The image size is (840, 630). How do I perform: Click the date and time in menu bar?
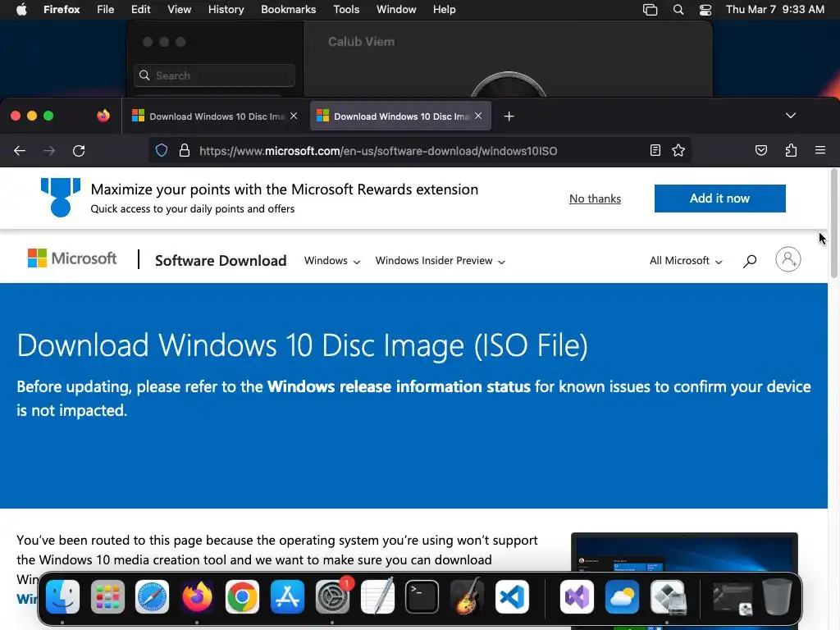pyautogui.click(x=774, y=10)
